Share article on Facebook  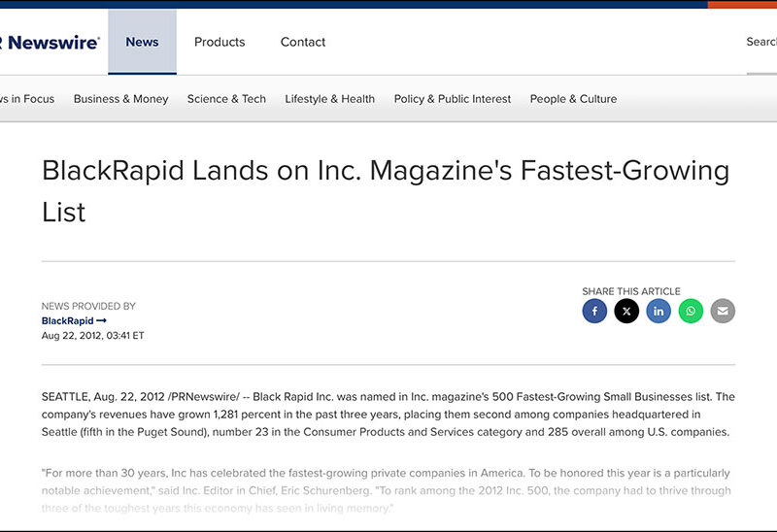tap(594, 311)
